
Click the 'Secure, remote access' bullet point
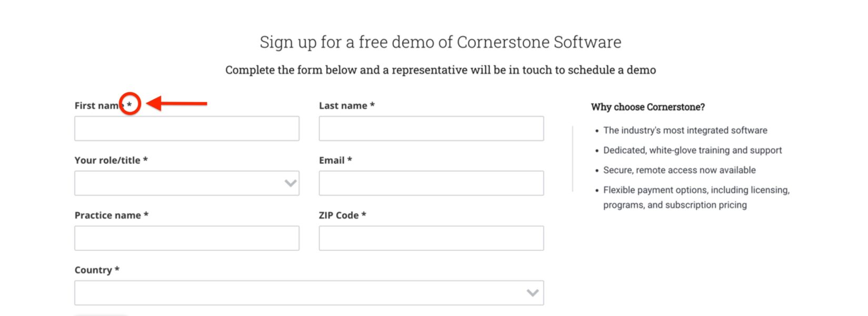tap(680, 170)
